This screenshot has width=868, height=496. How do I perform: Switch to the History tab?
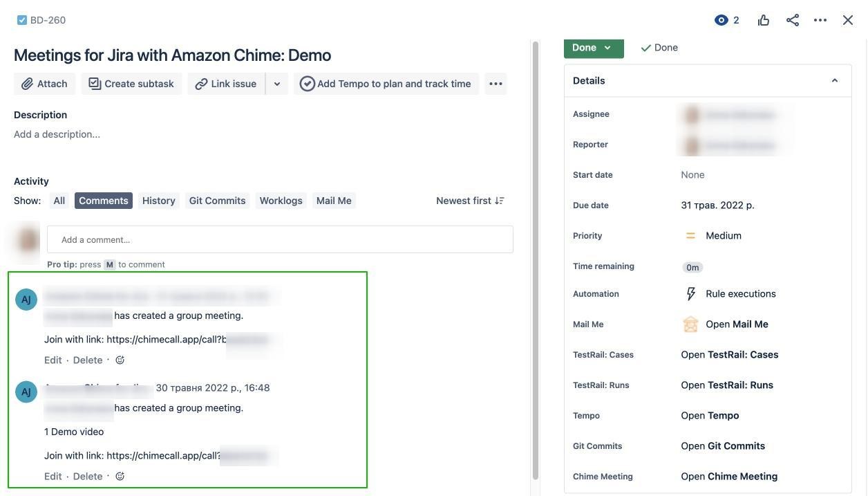(159, 201)
